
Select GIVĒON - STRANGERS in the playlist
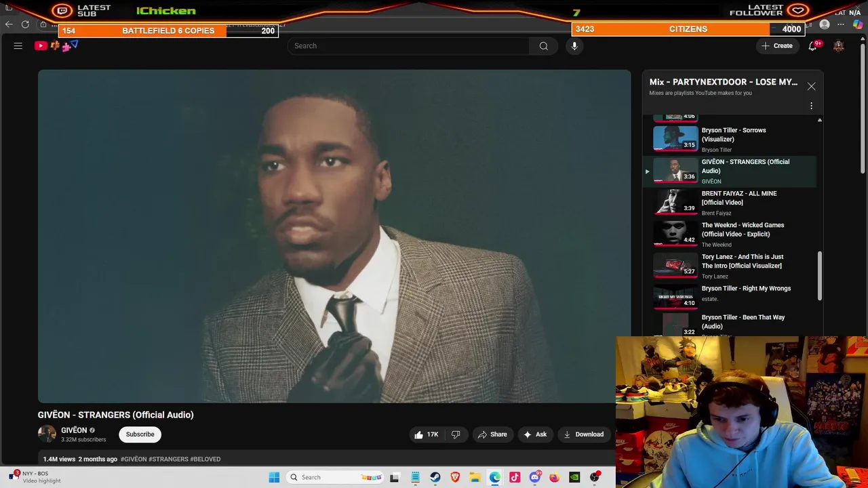tap(731, 170)
